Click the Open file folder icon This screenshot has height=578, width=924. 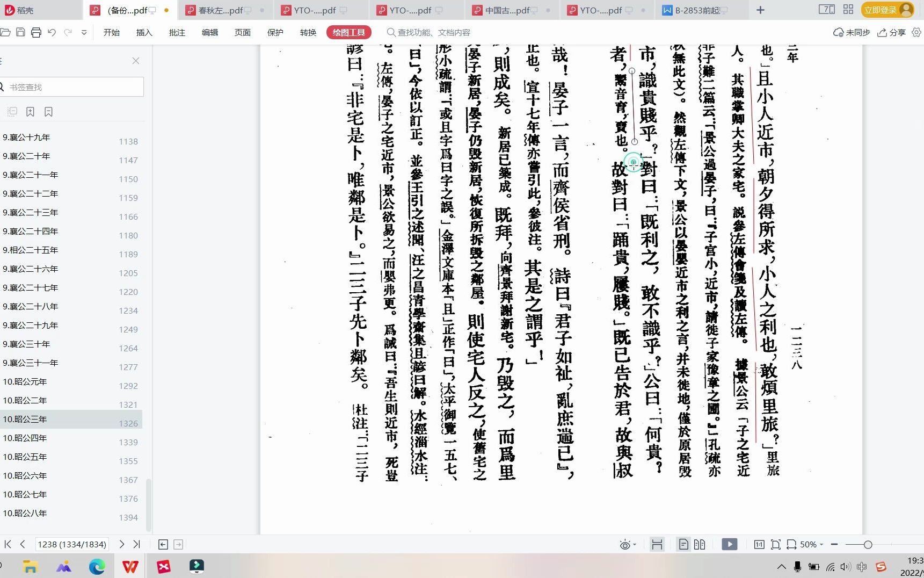tap(5, 33)
